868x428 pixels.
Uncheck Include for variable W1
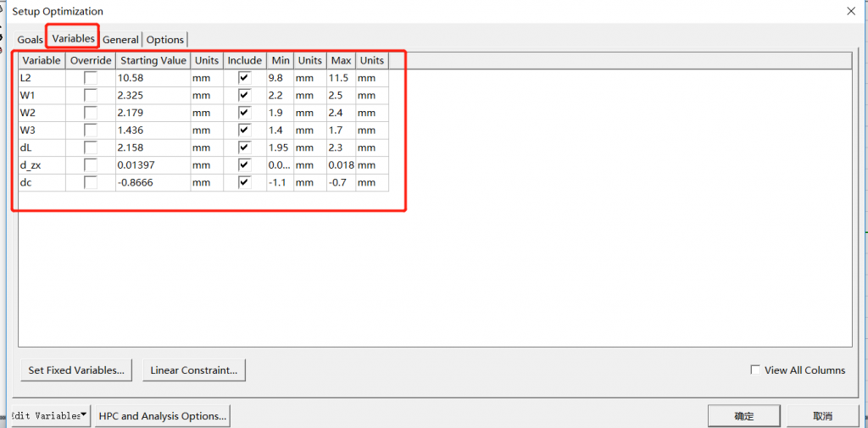244,96
